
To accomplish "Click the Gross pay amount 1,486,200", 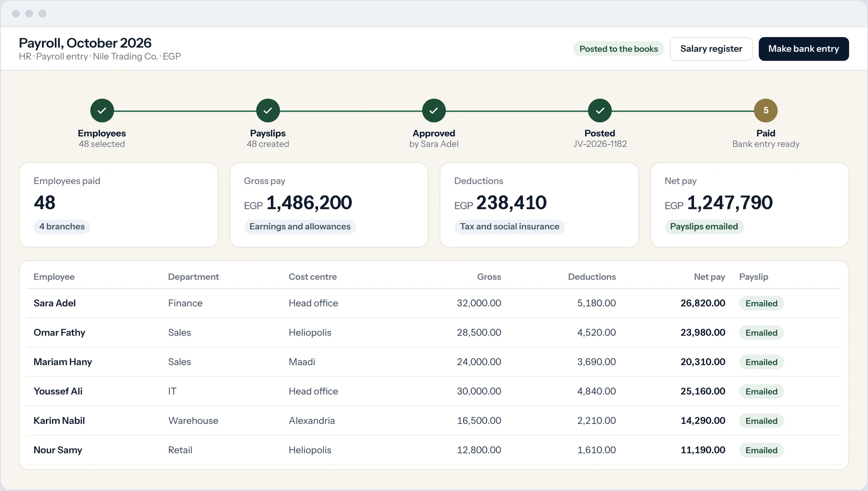I will point(309,203).
